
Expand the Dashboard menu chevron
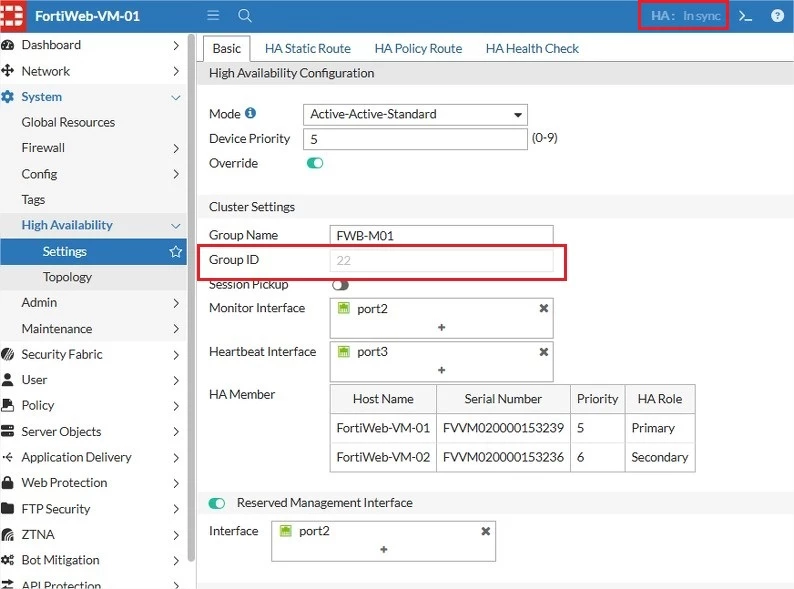[176, 45]
